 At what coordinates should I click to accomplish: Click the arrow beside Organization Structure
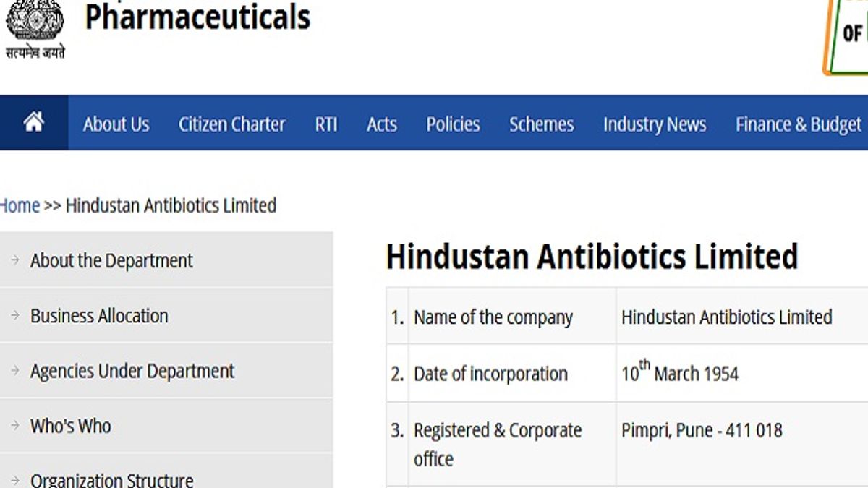click(x=15, y=480)
